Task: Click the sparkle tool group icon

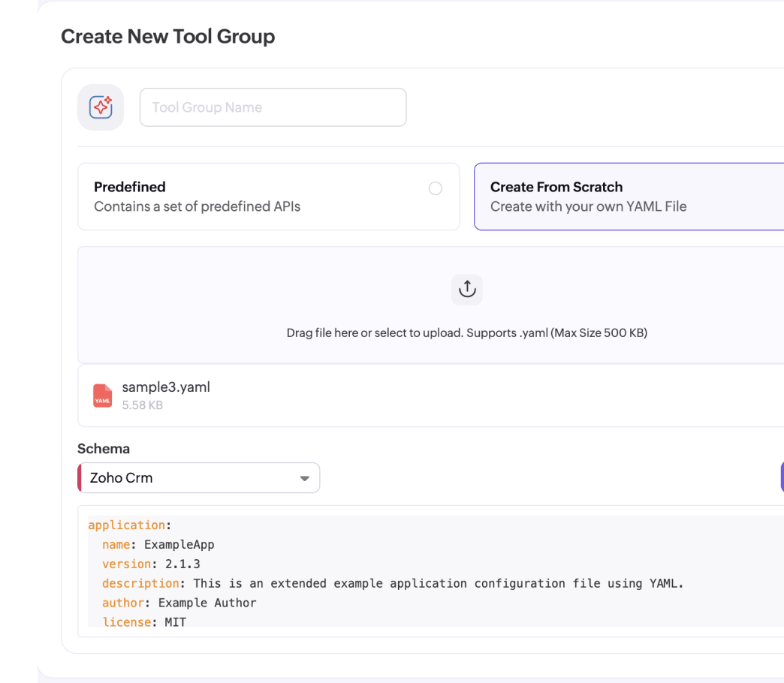Action: click(x=101, y=107)
